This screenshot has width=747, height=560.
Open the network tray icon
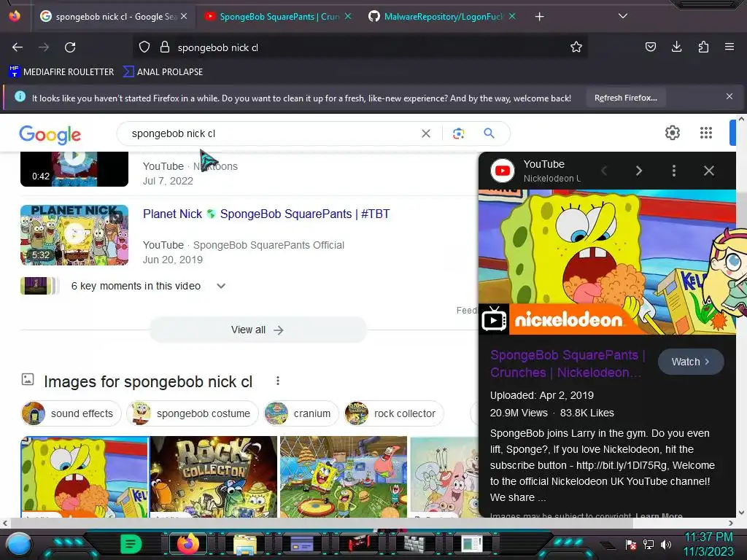click(x=649, y=544)
